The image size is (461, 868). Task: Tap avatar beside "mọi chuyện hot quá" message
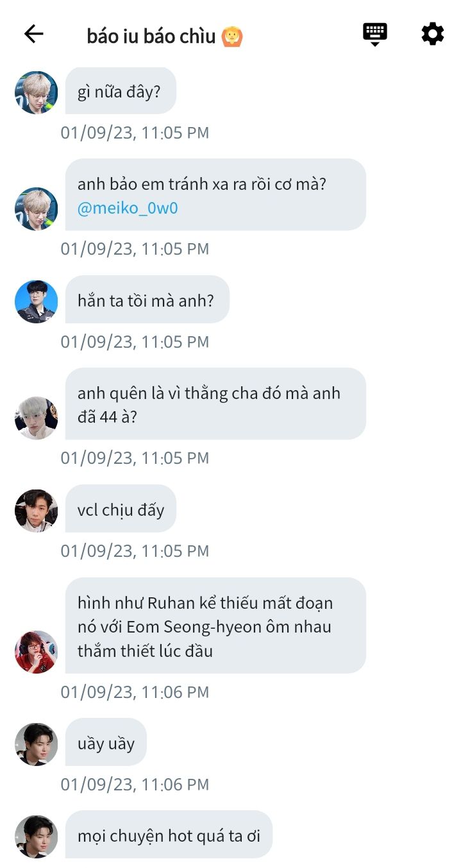tap(37, 837)
